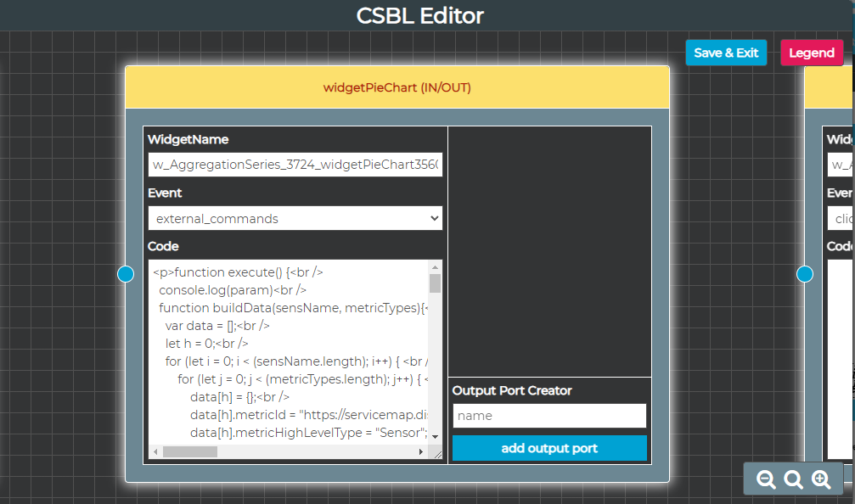Screen dimensions: 855x504
Task: Expand the partially visible Event dropdown on right node
Action: [841, 218]
